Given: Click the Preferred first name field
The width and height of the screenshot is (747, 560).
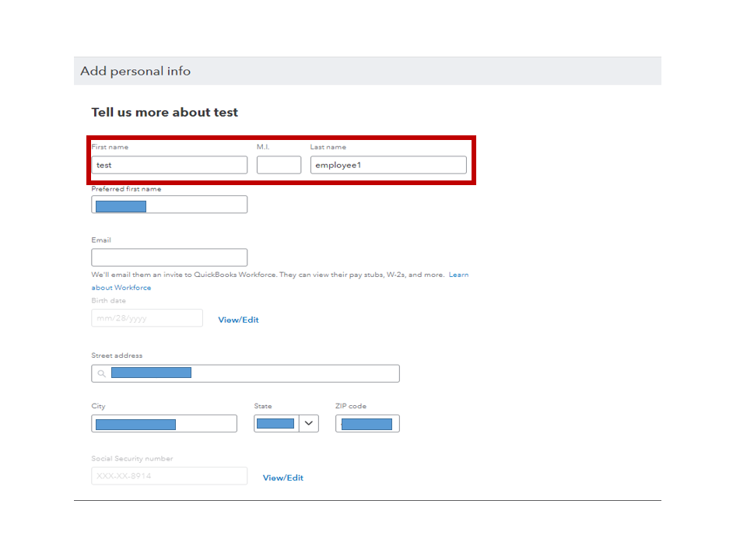Looking at the screenshot, I should coord(170,205).
